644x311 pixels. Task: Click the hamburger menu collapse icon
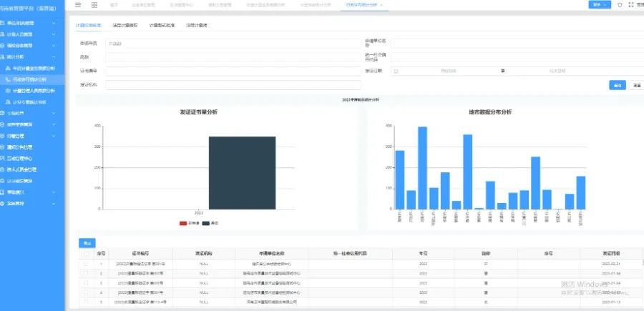pos(78,4)
